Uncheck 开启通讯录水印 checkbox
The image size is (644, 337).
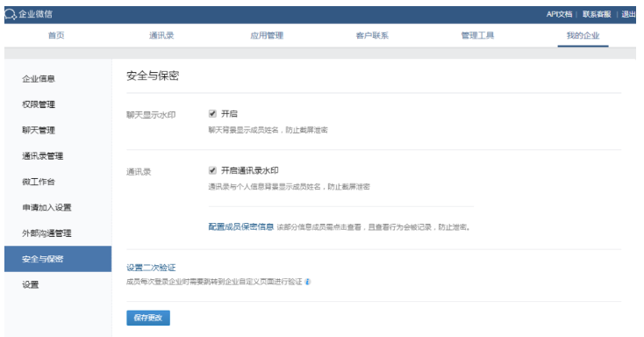point(212,170)
